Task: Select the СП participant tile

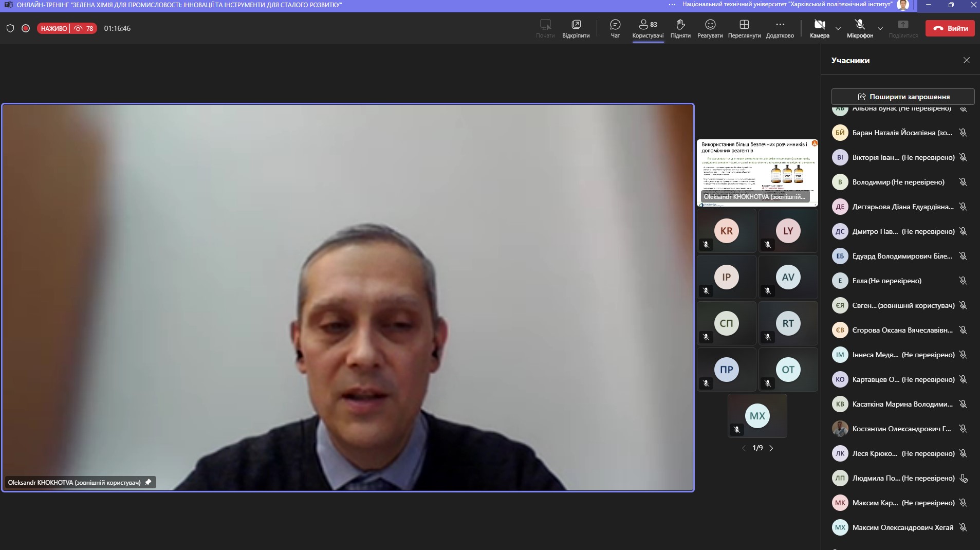Action: [727, 323]
